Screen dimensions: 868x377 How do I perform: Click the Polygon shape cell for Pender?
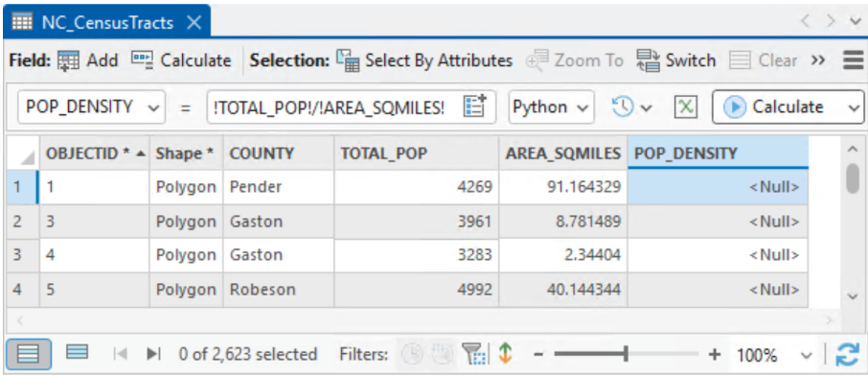tap(186, 187)
